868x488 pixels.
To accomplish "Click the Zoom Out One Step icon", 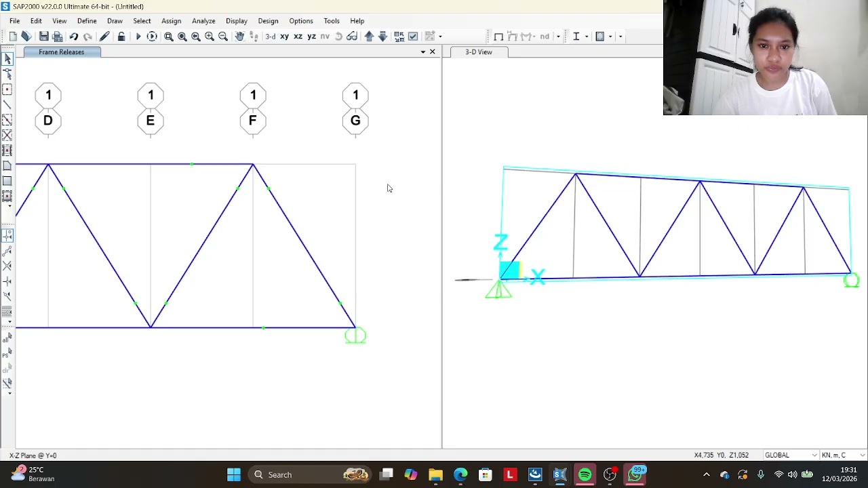I will point(223,37).
